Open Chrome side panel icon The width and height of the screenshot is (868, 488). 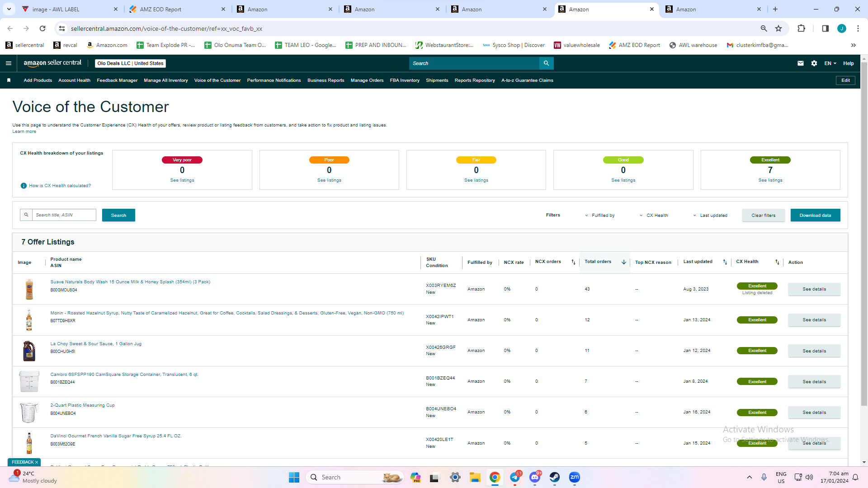pyautogui.click(x=825, y=28)
